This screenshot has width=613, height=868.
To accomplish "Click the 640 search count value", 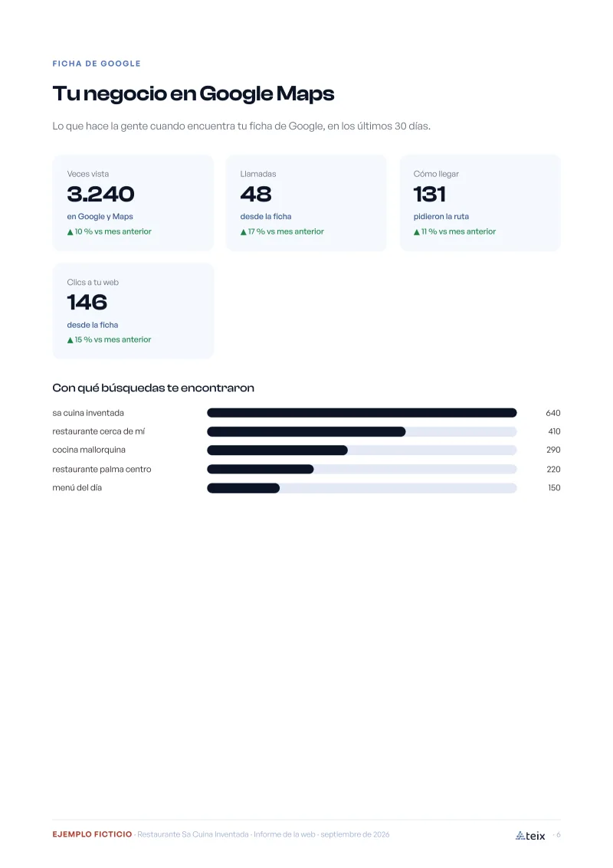I will click(x=553, y=413).
